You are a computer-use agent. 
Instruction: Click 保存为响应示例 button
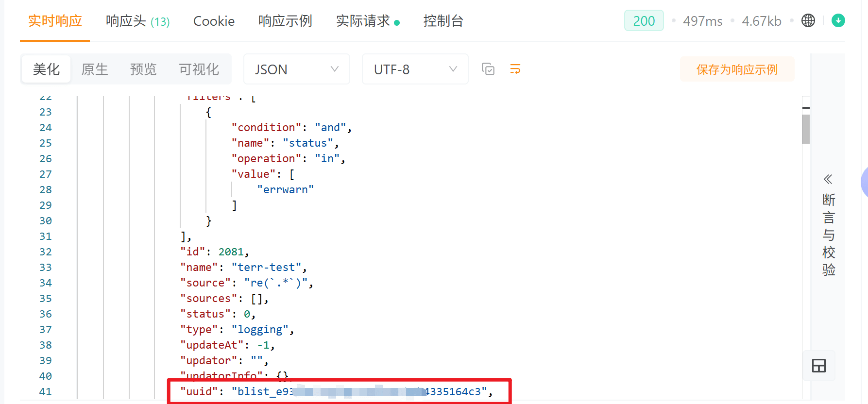[737, 69]
